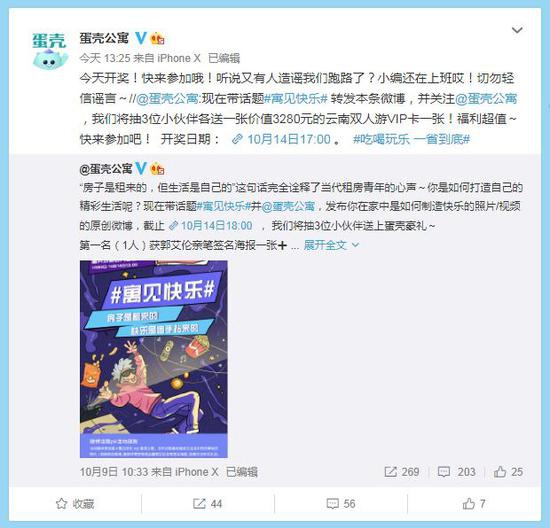550x528 pixels.
Task: Click the 蛋壳公寓 teapot avatar
Action: click(x=49, y=51)
